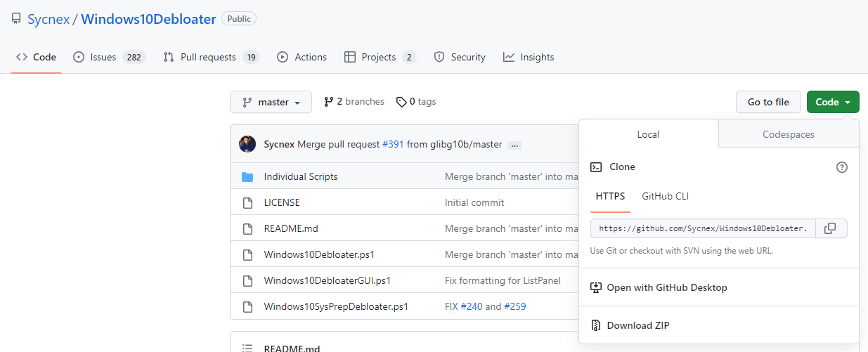Copy the clone URL to clipboard
The width and height of the screenshot is (868, 352).
[x=830, y=228]
